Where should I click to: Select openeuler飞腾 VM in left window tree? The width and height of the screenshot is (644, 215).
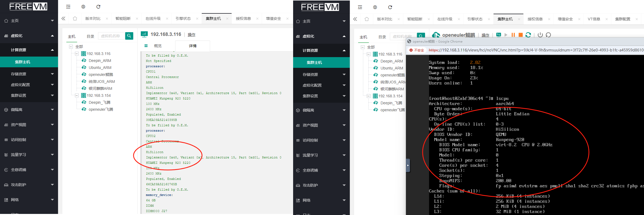coord(101,109)
